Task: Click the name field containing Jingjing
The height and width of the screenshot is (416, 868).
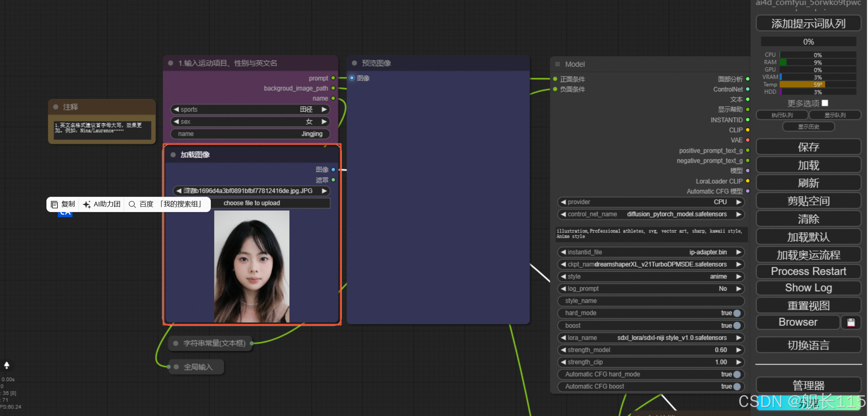Action: tap(250, 134)
